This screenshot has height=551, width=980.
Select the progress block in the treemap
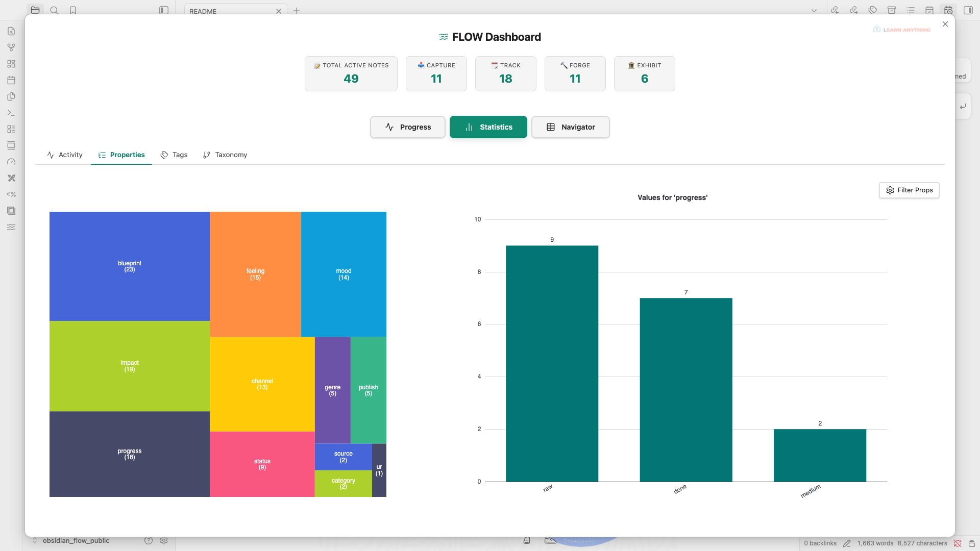pos(129,454)
